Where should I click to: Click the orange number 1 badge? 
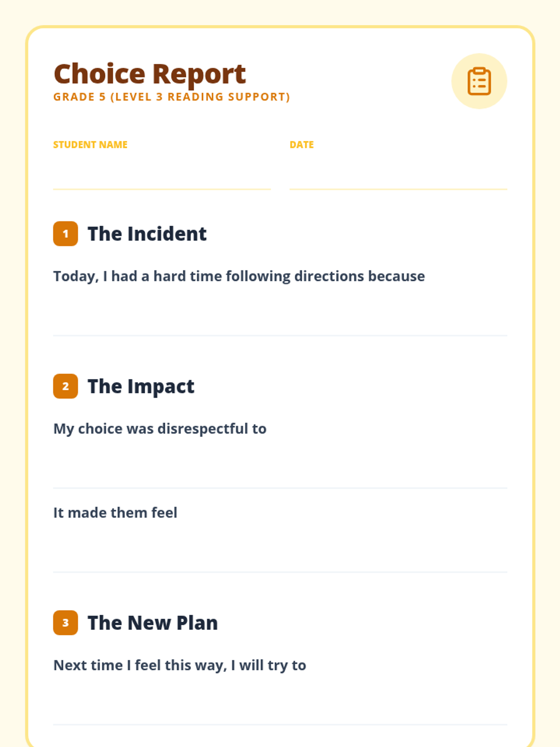point(65,233)
